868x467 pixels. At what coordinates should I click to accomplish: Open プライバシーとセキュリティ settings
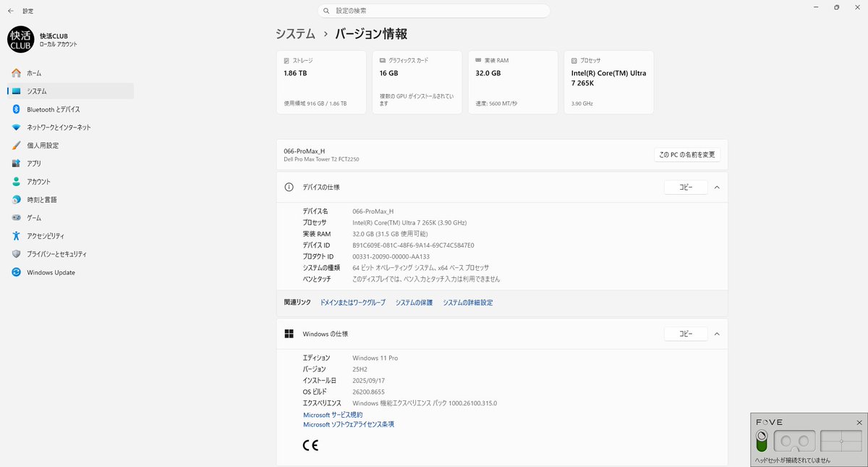point(70,254)
